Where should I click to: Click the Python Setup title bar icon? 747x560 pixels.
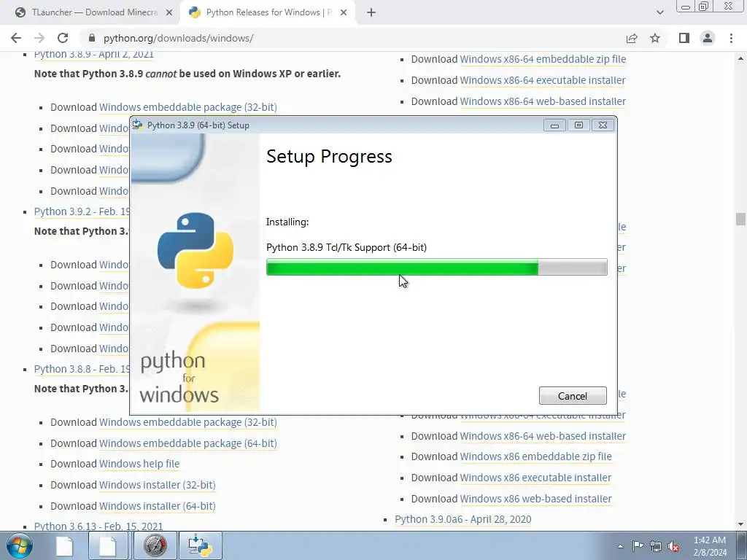coord(138,125)
